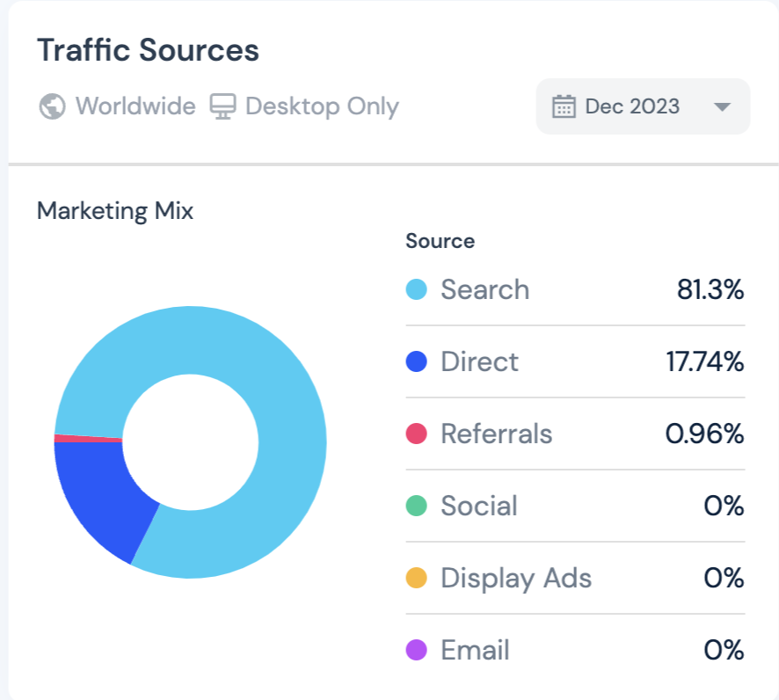
Task: Click the globe icon beside Worldwide
Action: pyautogui.click(x=52, y=107)
